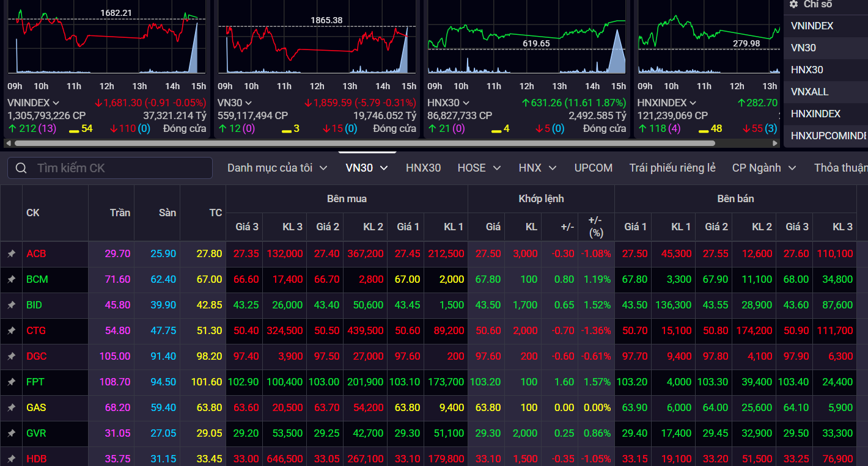This screenshot has width=868, height=466.
Task: Click FPT matched price 103.20
Action: (485, 382)
